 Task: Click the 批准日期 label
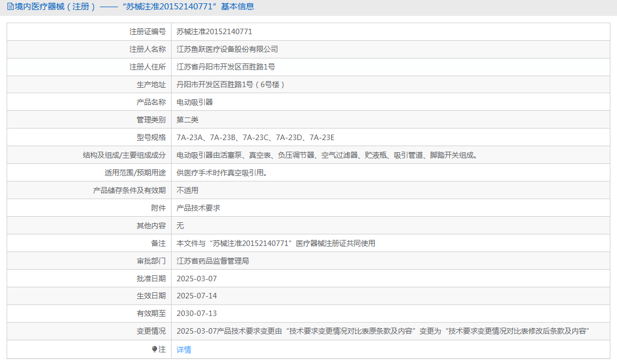coord(151,279)
